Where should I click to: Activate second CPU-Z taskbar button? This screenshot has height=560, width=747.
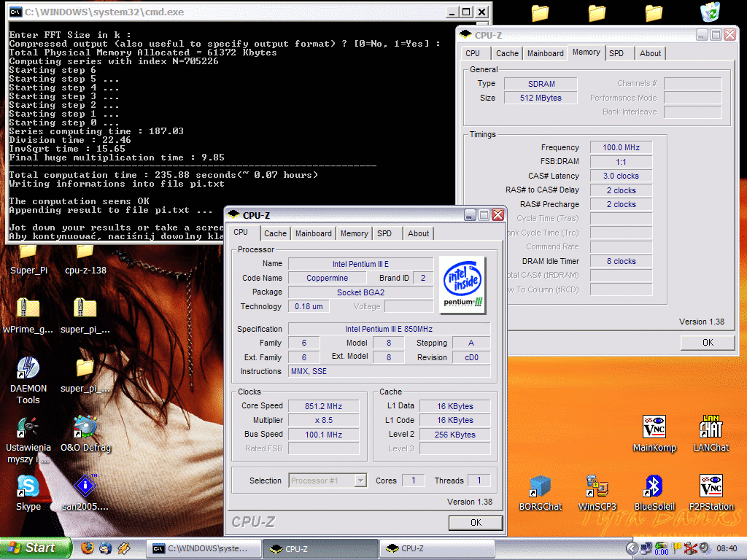(x=436, y=548)
